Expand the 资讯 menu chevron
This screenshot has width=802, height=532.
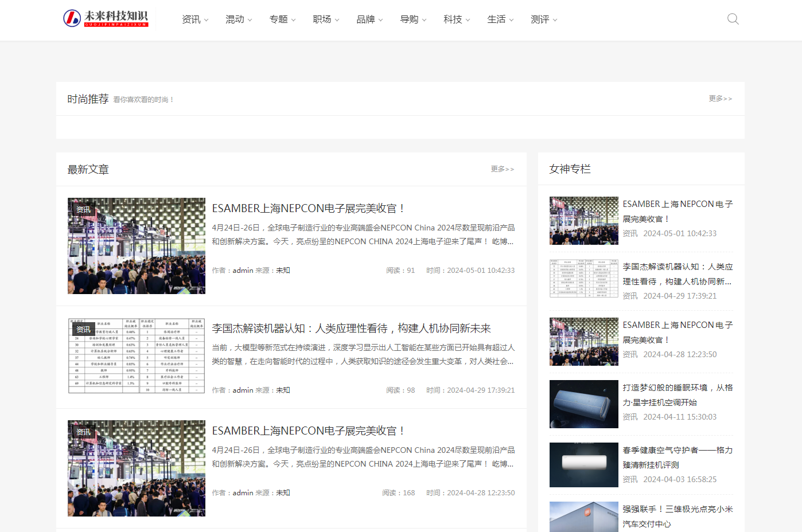[x=207, y=20]
